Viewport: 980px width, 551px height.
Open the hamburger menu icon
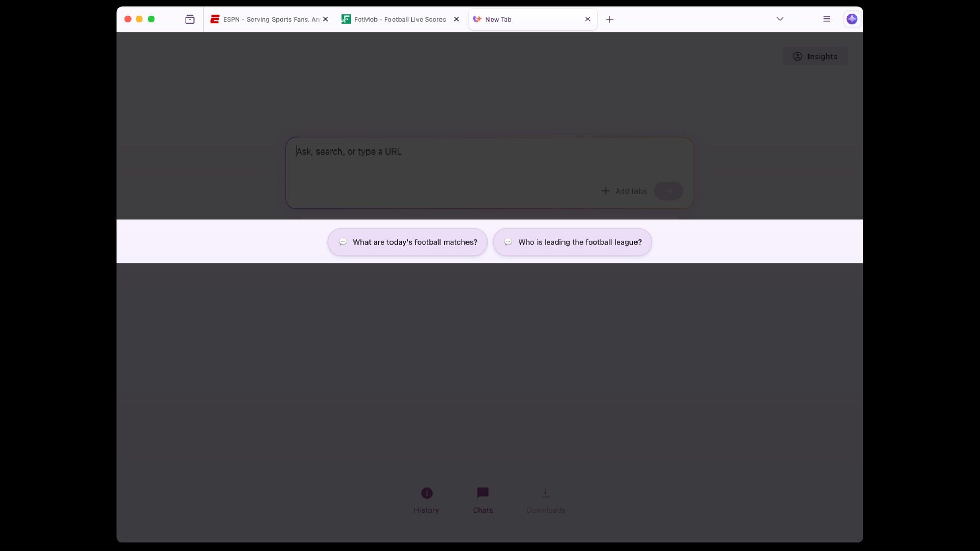tap(826, 19)
